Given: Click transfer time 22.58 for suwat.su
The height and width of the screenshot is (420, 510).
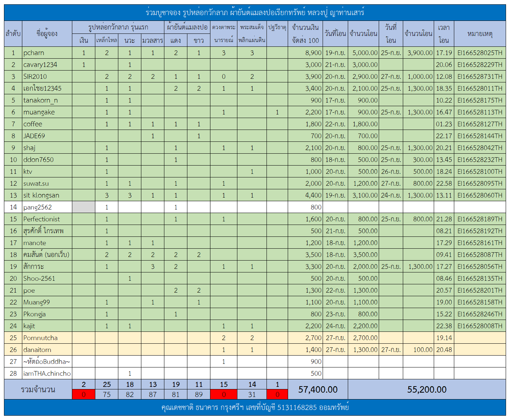Looking at the screenshot, I should tap(444, 183).
